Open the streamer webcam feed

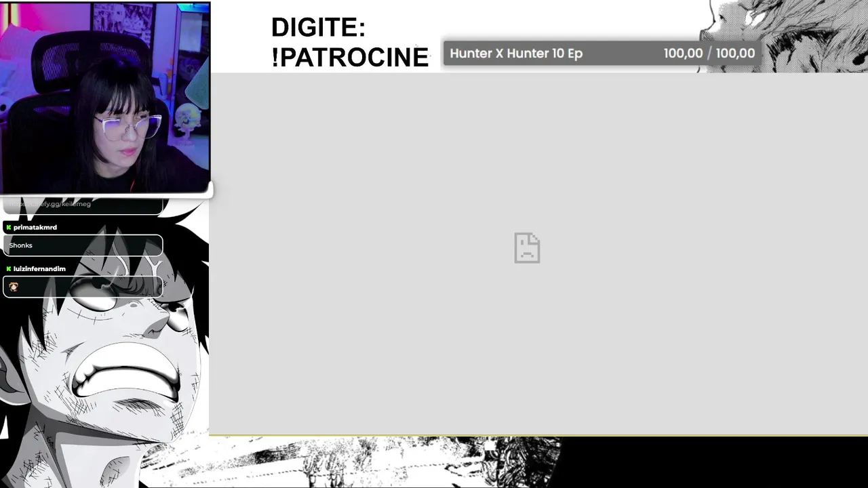105,98
